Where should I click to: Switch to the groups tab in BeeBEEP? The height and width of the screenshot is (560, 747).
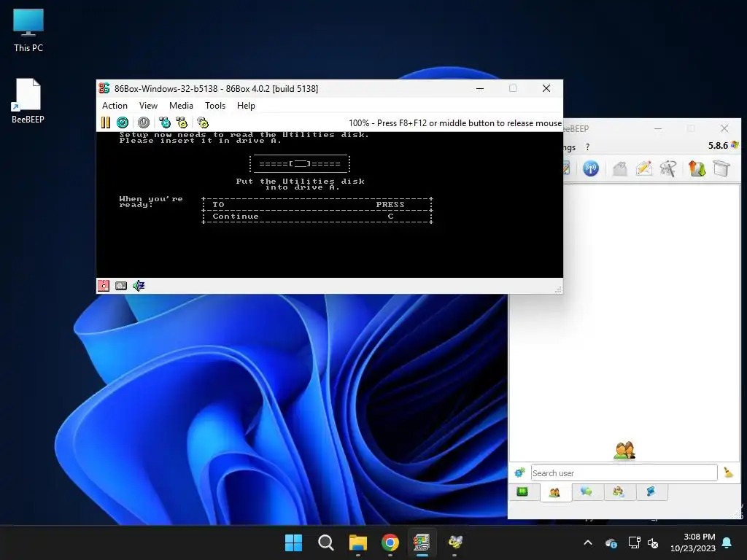(x=619, y=491)
